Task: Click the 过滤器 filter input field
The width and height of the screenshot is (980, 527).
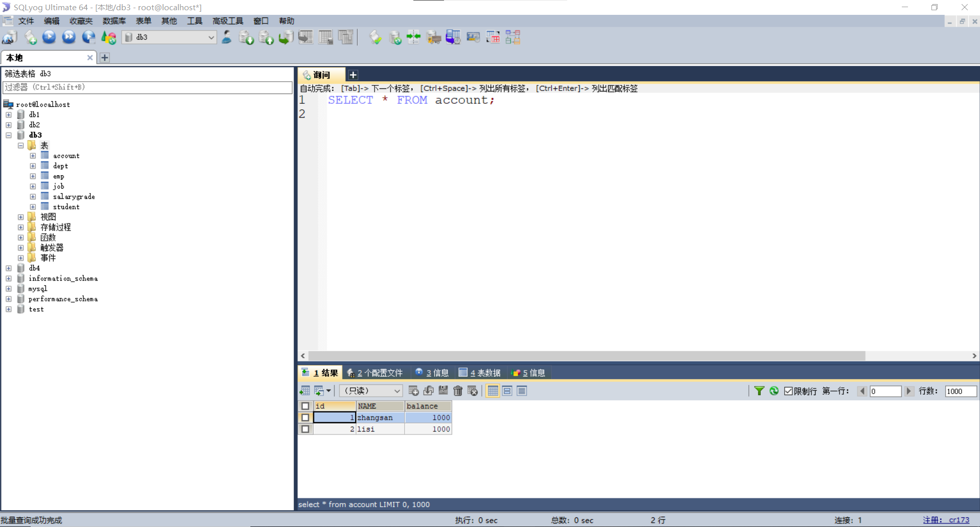Action: click(x=147, y=87)
